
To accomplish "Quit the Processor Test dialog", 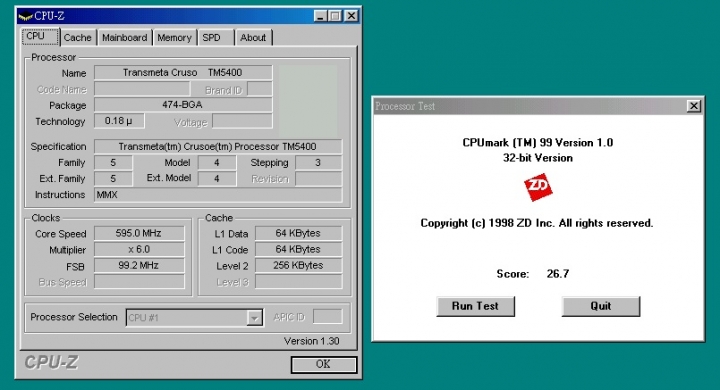I will (x=601, y=306).
